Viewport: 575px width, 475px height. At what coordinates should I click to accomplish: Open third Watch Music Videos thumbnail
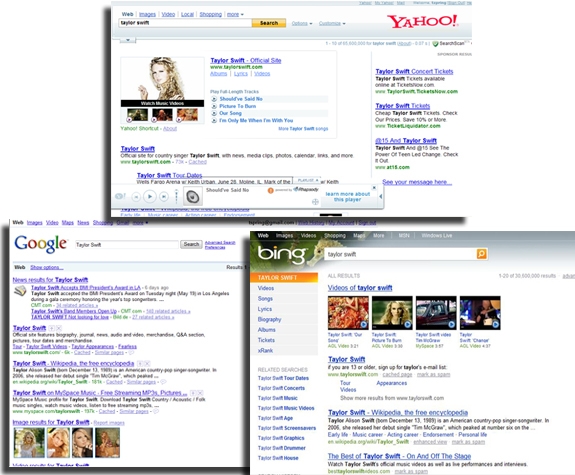pyautogui.click(x=187, y=115)
